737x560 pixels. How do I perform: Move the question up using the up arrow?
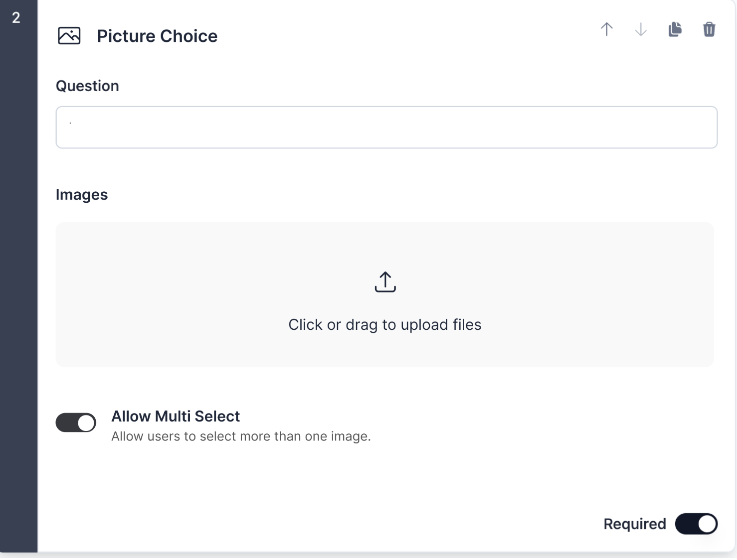click(x=606, y=29)
